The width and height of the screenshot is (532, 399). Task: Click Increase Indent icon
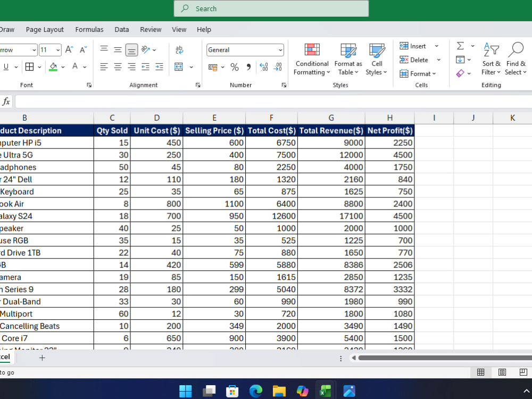[x=159, y=67]
